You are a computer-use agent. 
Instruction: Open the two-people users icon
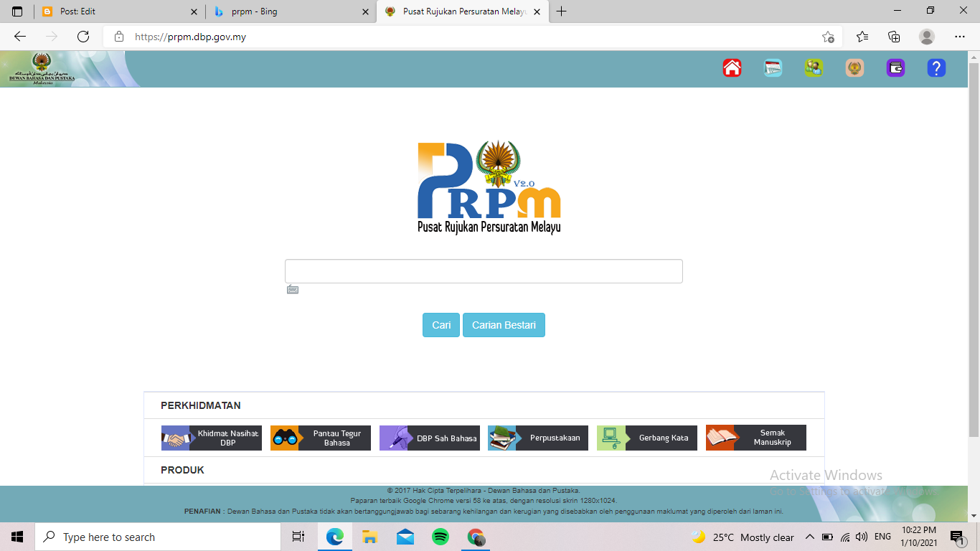tap(814, 68)
